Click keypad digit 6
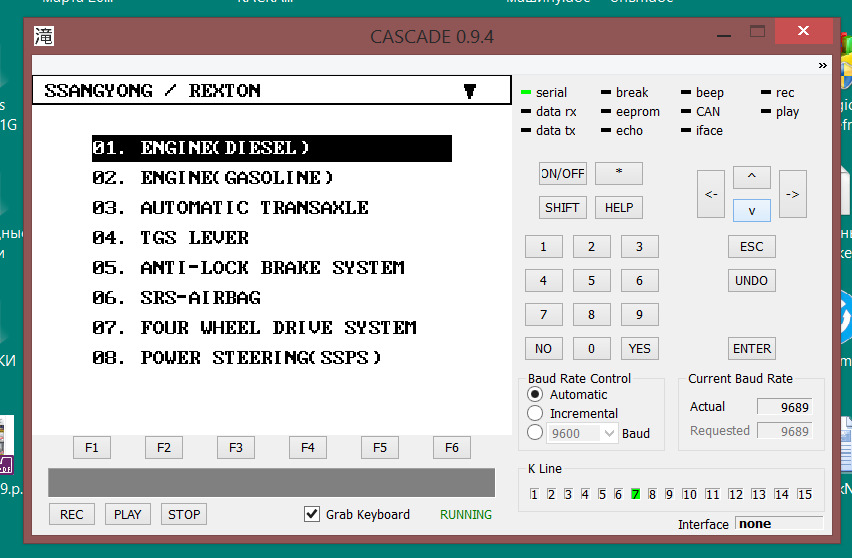The image size is (852, 558). point(640,281)
